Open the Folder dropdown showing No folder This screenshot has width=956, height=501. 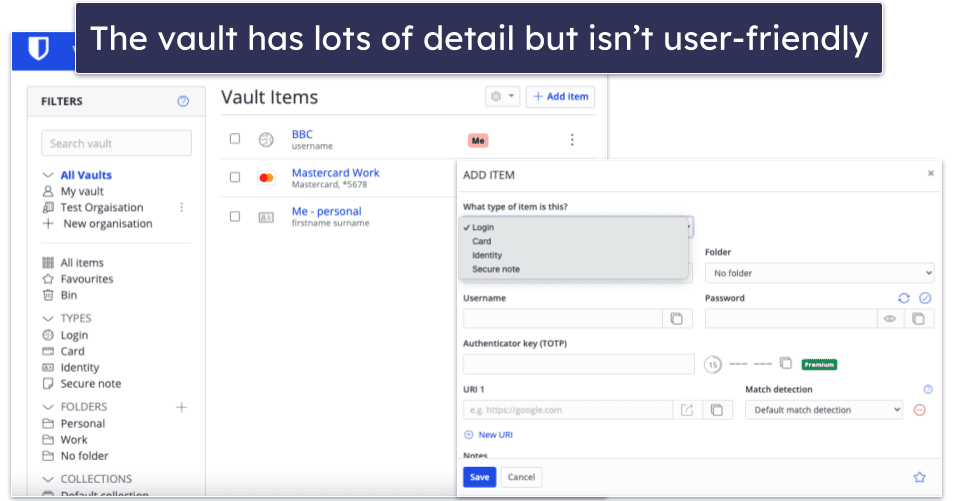click(819, 272)
